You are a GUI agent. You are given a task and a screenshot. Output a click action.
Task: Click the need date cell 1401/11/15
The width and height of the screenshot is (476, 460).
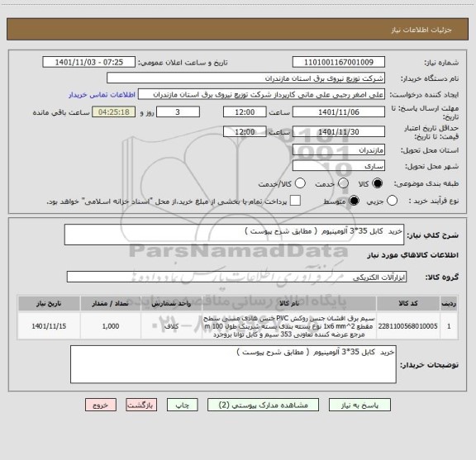[x=49, y=326]
